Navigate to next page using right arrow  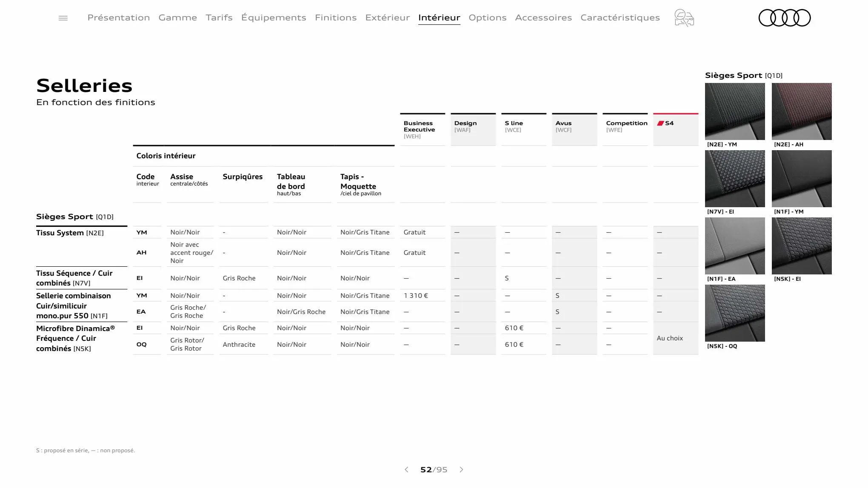pos(461,470)
